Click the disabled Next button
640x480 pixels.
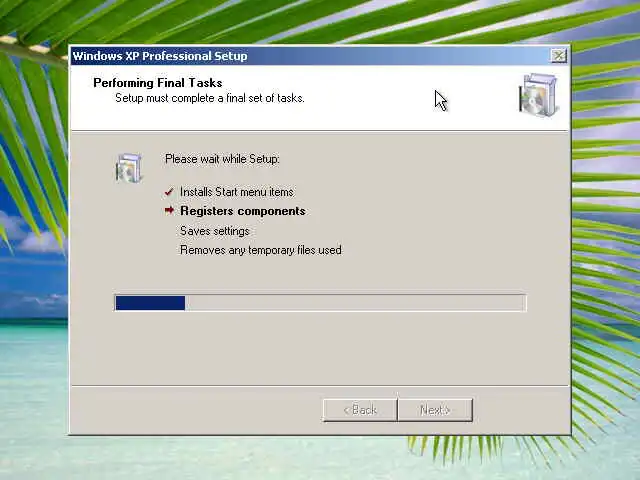435,410
